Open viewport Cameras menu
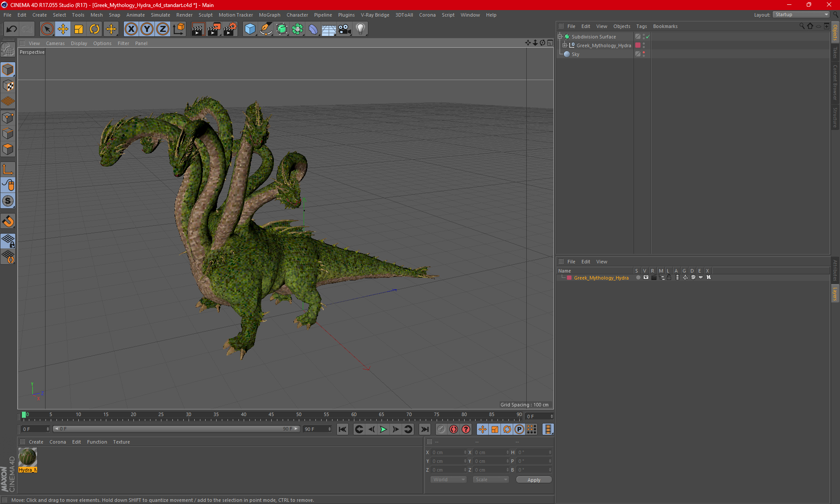This screenshot has height=504, width=840. (55, 43)
